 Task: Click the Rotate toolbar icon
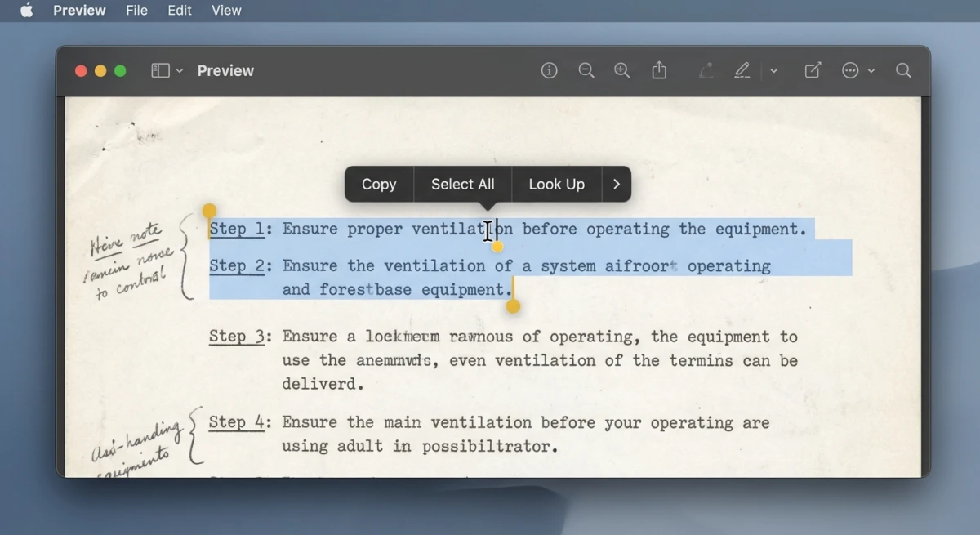pos(706,71)
